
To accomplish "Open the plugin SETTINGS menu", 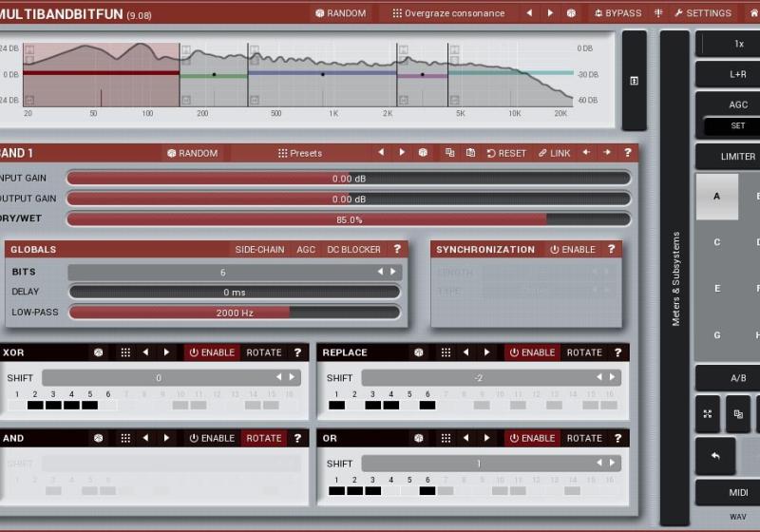I will click(x=703, y=13).
